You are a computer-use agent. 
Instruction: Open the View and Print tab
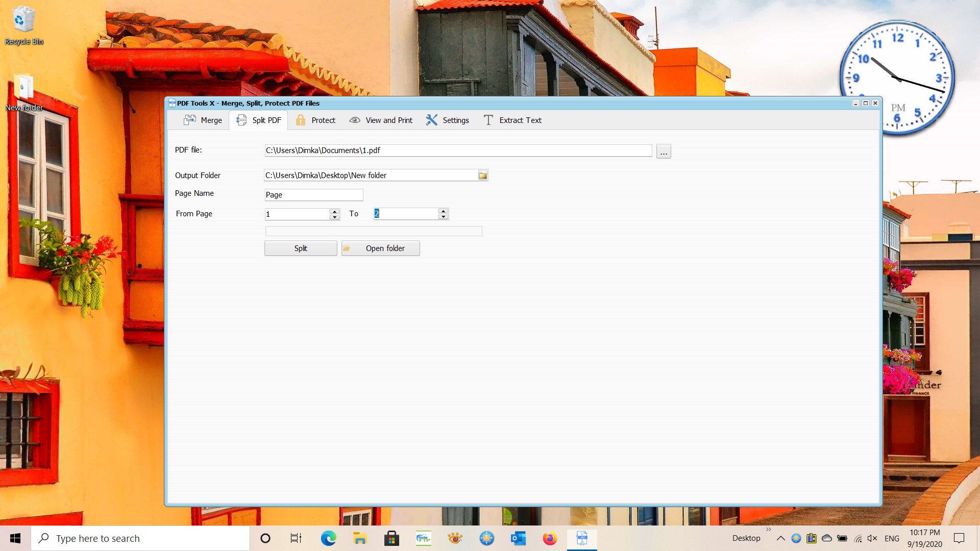coord(381,120)
